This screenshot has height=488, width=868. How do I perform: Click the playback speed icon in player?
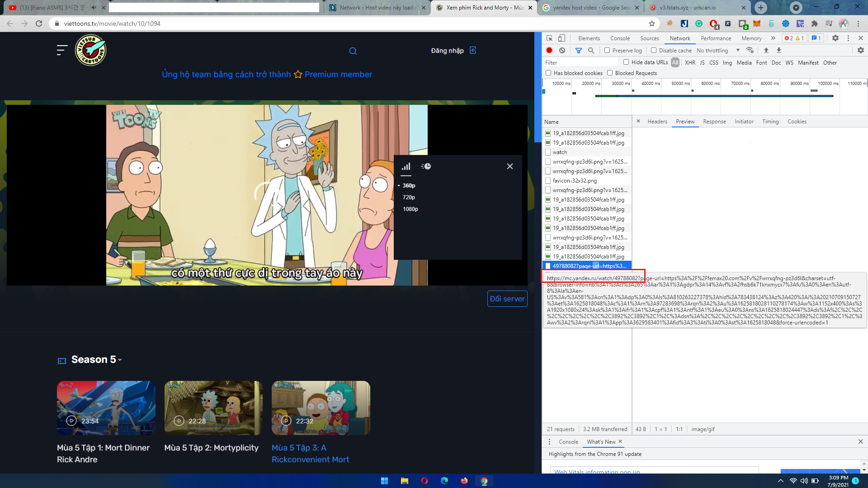426,167
